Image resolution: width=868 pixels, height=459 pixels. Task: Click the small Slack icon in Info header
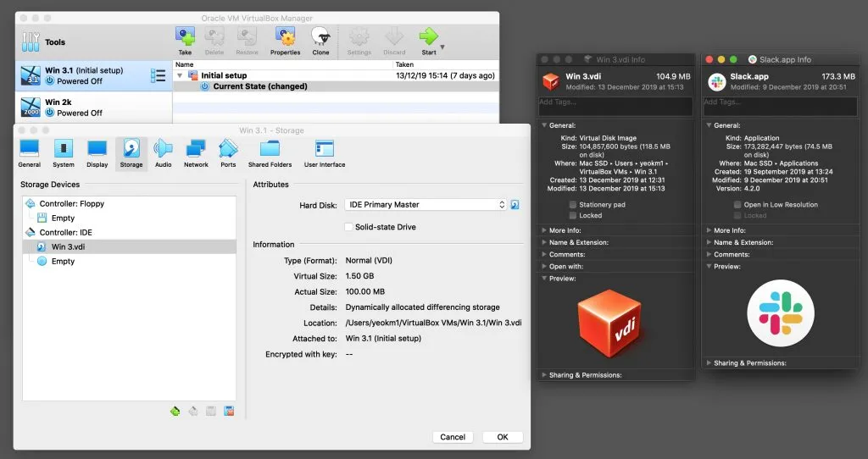pyautogui.click(x=717, y=82)
